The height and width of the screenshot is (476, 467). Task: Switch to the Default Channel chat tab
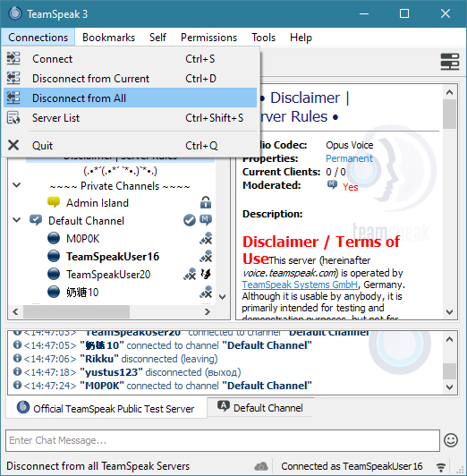coord(260,407)
